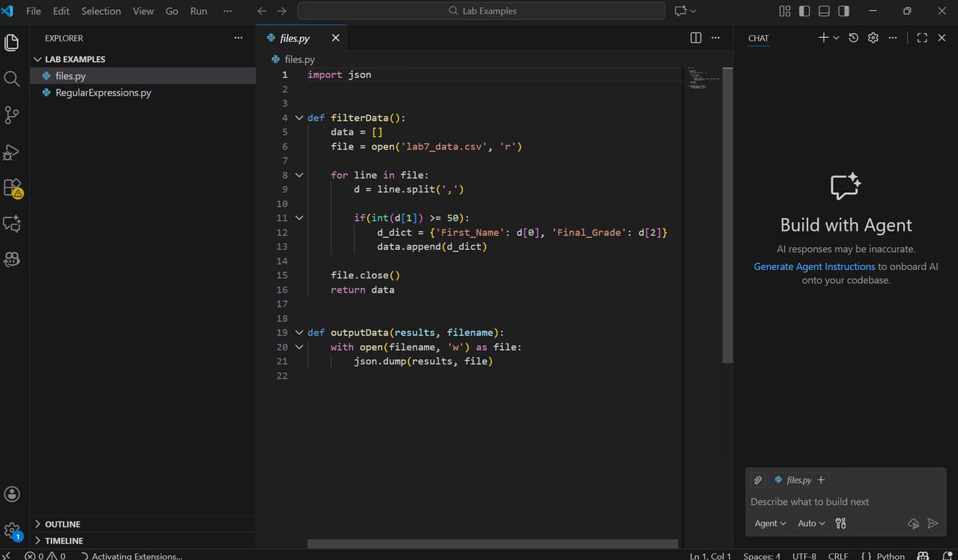Attach context with the paperclip icon in chat
958x560 pixels.
click(x=758, y=479)
